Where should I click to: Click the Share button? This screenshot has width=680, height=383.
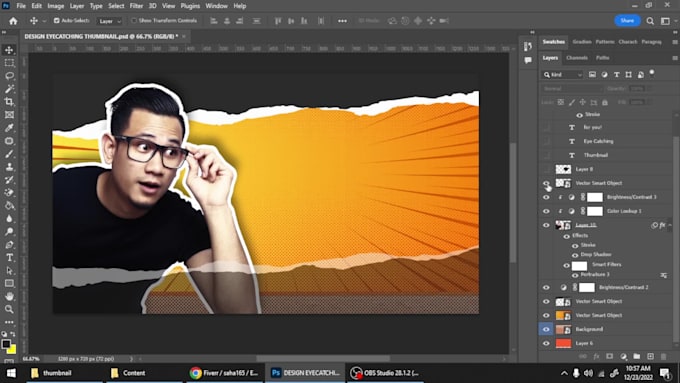627,20
